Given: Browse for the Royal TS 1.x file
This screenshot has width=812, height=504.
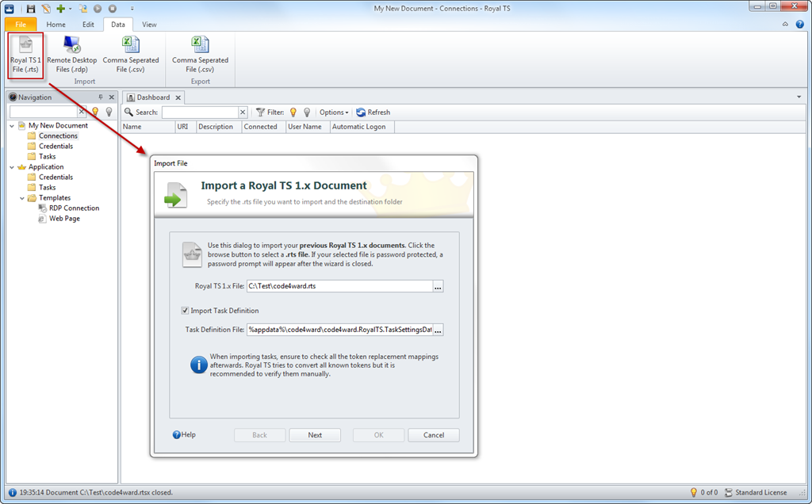Looking at the screenshot, I should point(438,286).
